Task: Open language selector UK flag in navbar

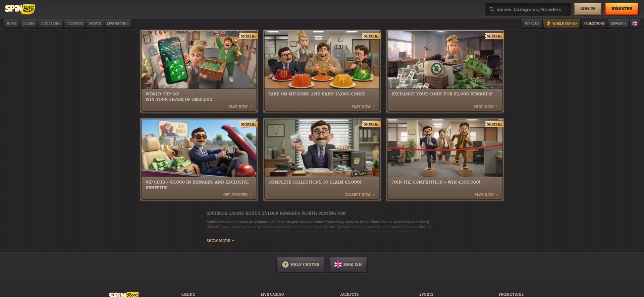Action: click(x=635, y=23)
